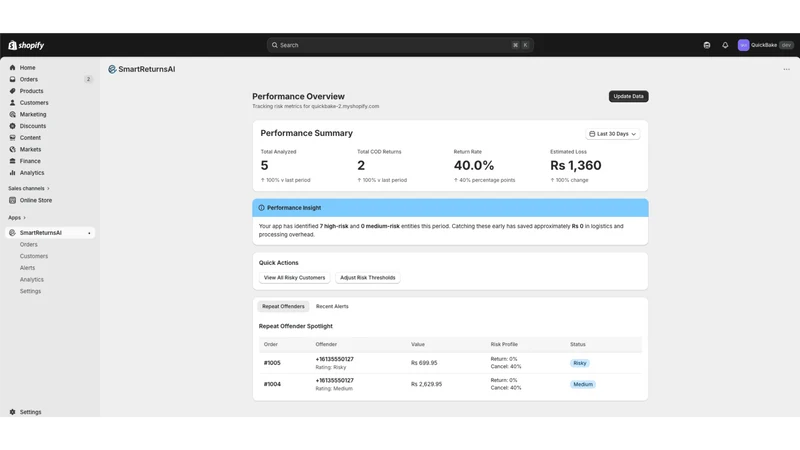800x450 pixels.
Task: Click the Update Data button
Action: click(x=629, y=96)
